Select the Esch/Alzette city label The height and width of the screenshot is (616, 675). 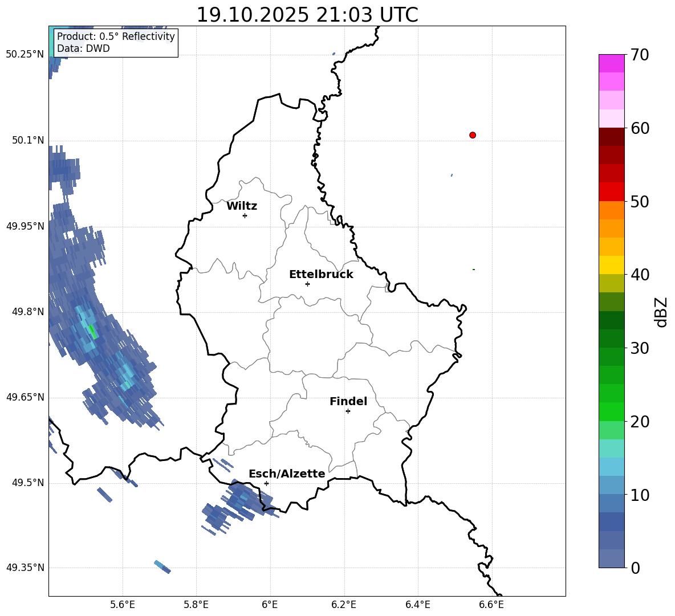[x=287, y=474]
